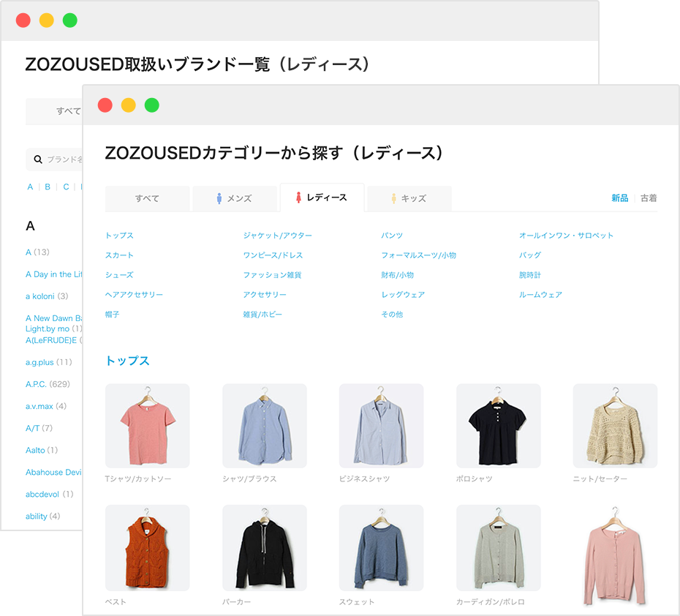Open the シューズ category link

click(119, 275)
